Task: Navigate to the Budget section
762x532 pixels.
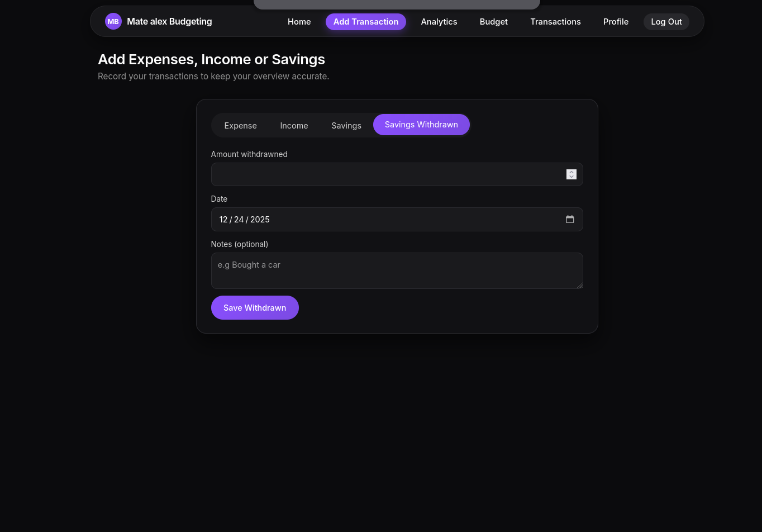Action: pyautogui.click(x=493, y=22)
